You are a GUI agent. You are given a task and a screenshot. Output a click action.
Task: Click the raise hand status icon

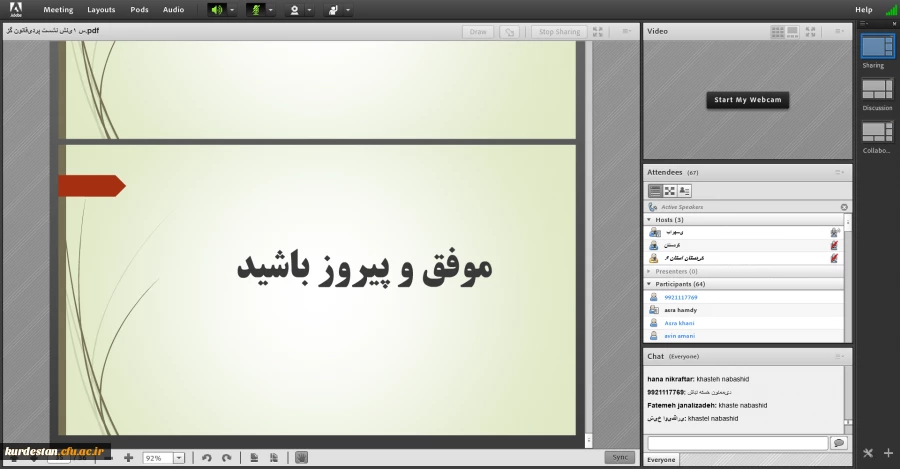(x=332, y=10)
